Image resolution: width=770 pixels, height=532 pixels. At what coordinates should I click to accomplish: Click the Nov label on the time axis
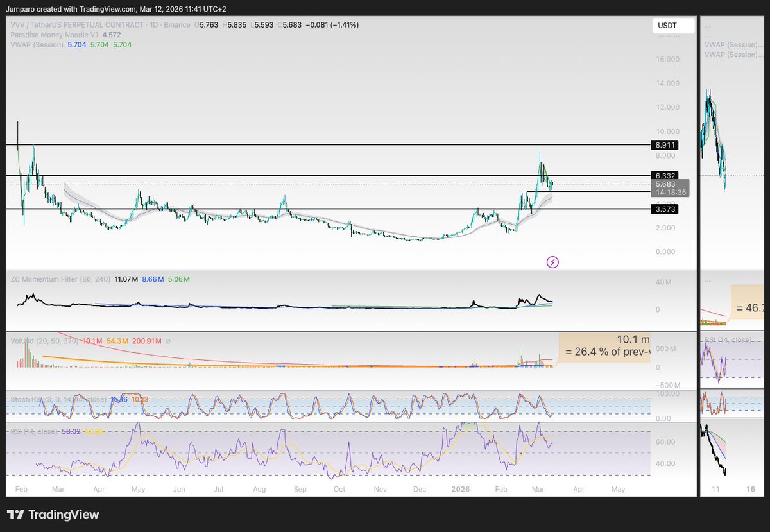[381, 489]
